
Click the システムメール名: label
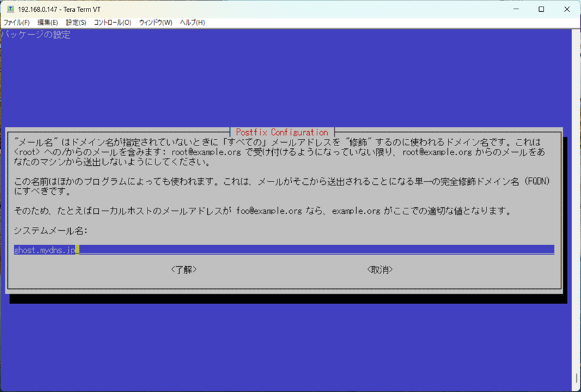point(50,231)
